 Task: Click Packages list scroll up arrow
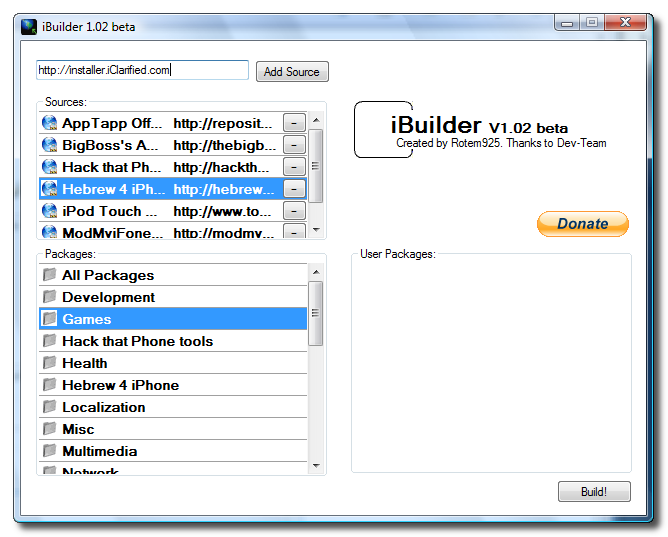(x=316, y=273)
